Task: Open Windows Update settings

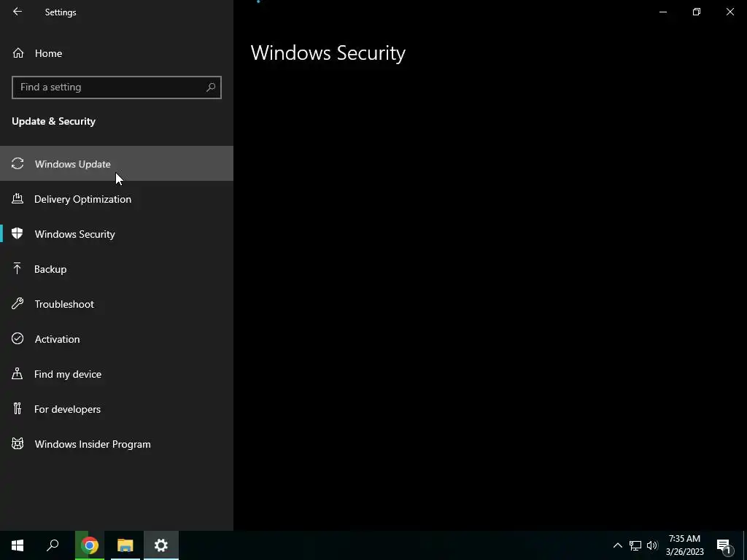Action: tap(117, 164)
